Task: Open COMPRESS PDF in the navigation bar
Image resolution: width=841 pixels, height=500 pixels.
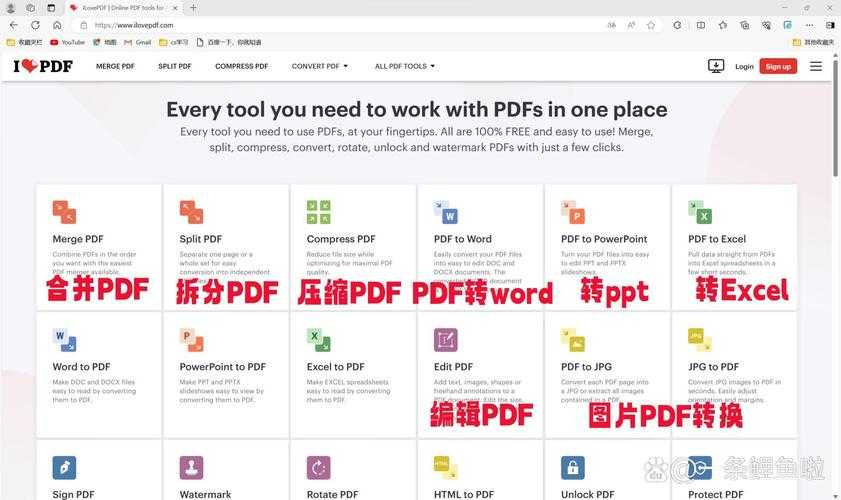Action: tap(241, 66)
